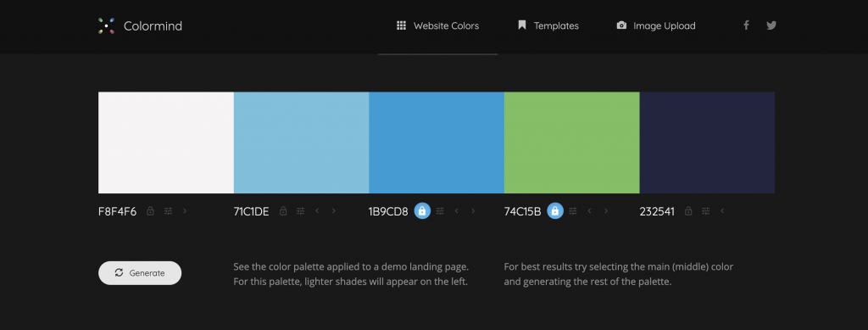Viewport: 868px width, 330px height.
Task: Open the Templates tab
Action: pyautogui.click(x=548, y=26)
